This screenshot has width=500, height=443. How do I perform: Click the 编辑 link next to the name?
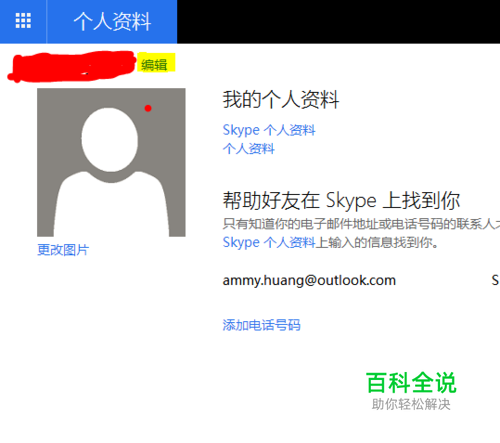pos(154,64)
